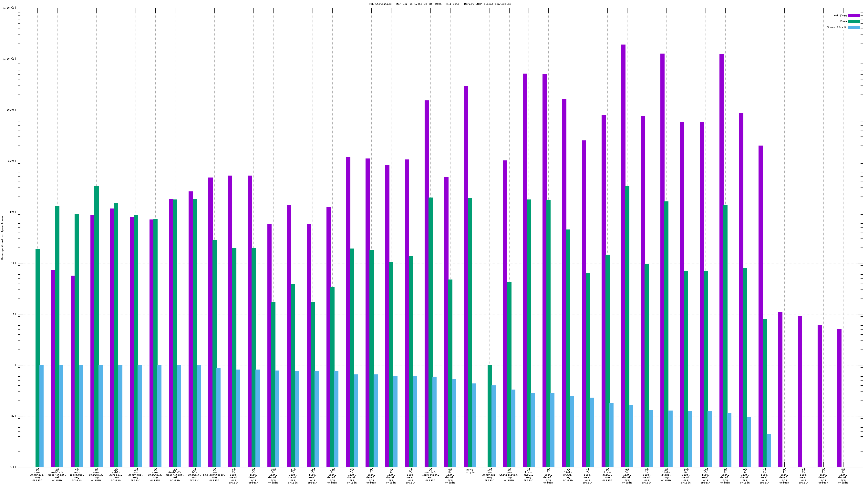This screenshot has width=868, height=488.
Task: Click the Message Count y-axis label
Action: point(3,238)
